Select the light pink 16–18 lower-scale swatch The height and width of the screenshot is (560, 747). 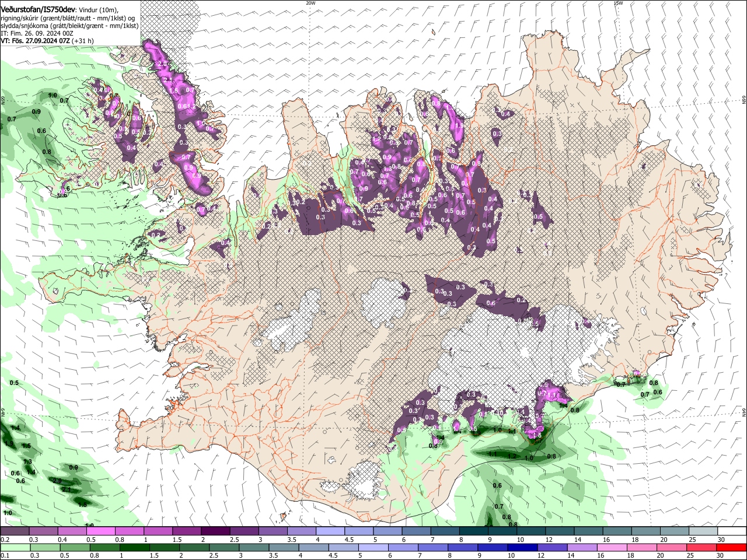612,548
